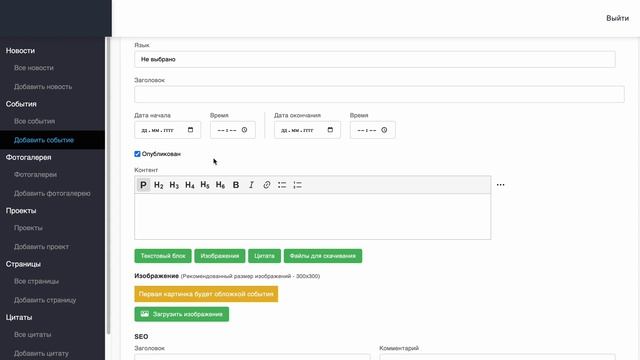Open Проекты sub-item in sidebar
This screenshot has width=640, height=360.
pyautogui.click(x=28, y=228)
